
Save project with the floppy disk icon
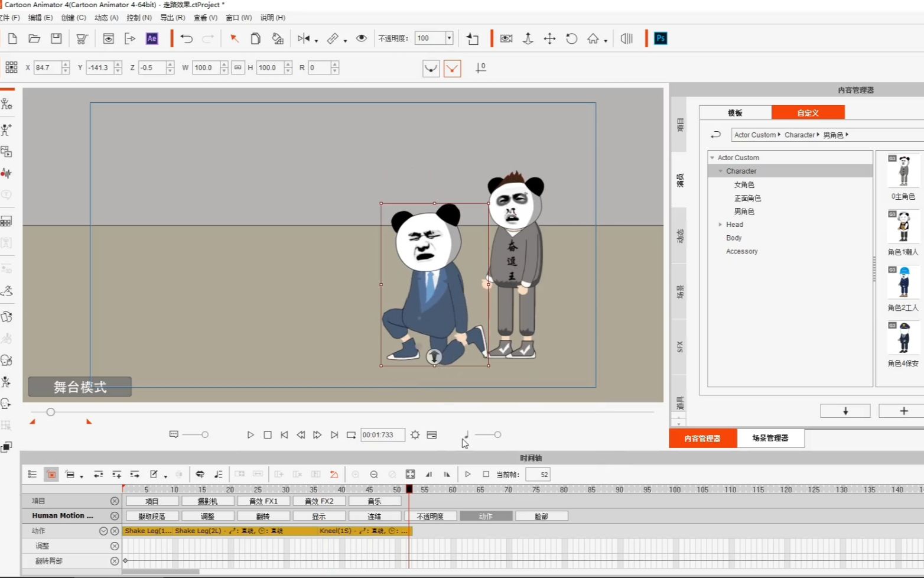click(x=56, y=38)
